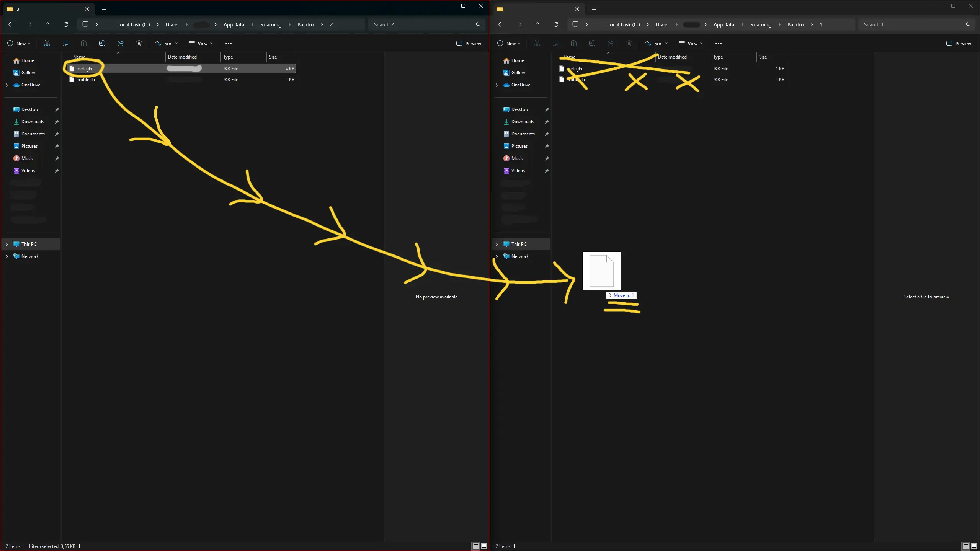
Task: Switch to details view icon in window 1 status bar
Action: pyautogui.click(x=966, y=546)
